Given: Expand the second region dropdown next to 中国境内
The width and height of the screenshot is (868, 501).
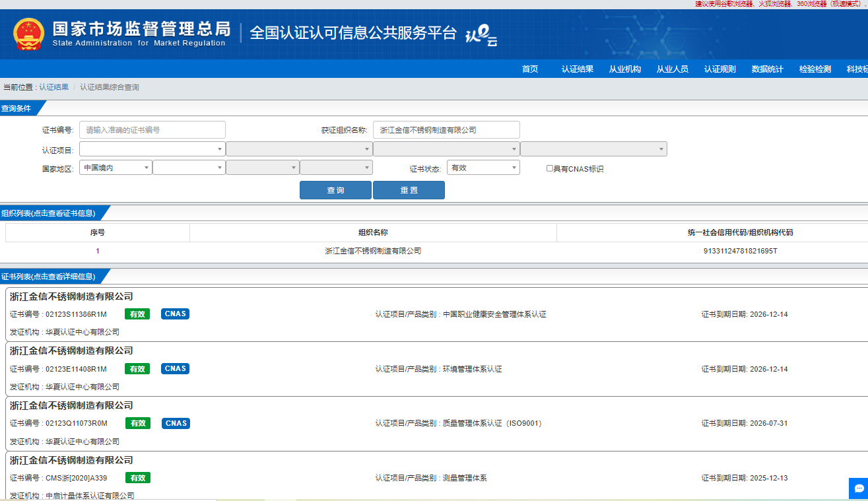Looking at the screenshot, I should [x=189, y=168].
